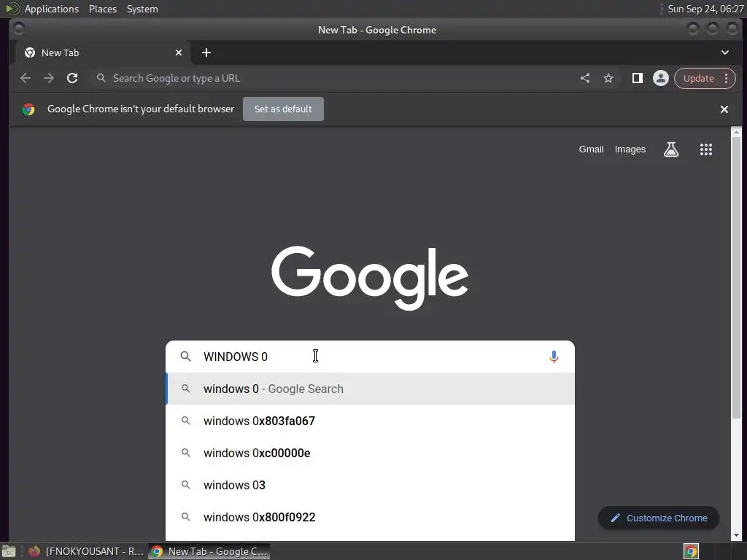Click search icon beside windows 0x803fa067

tap(186, 421)
